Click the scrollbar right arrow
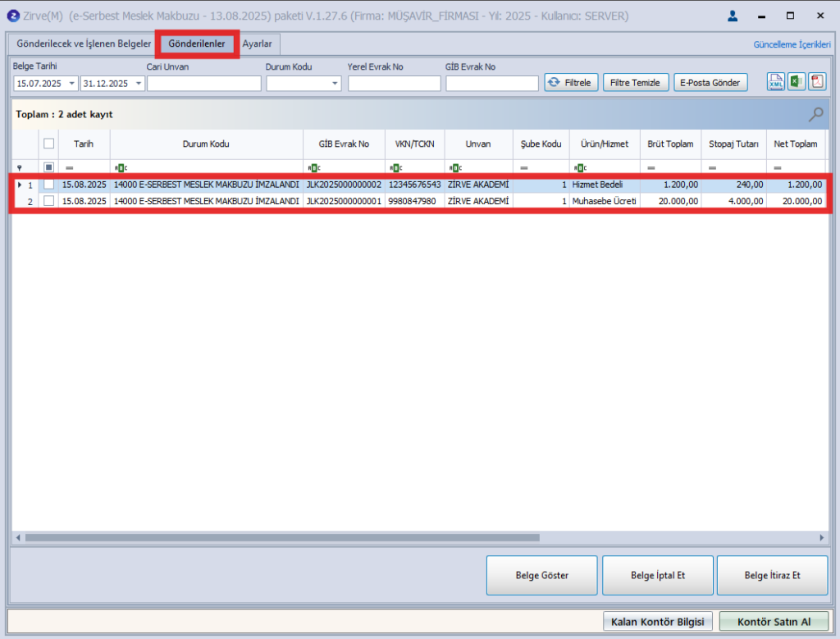The image size is (840, 639). [822, 538]
